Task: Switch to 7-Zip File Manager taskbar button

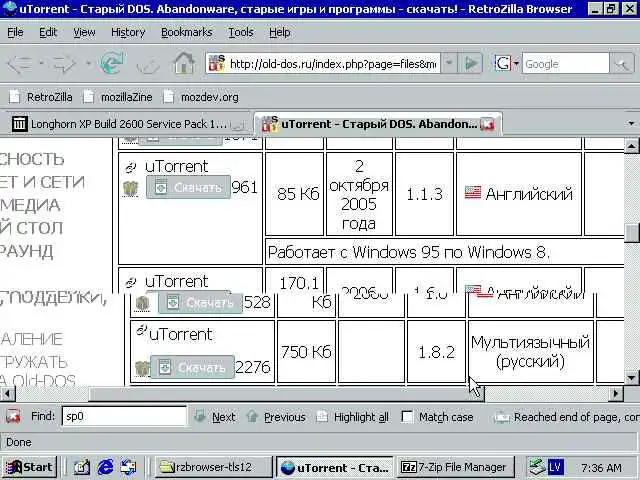Action: tap(456, 467)
